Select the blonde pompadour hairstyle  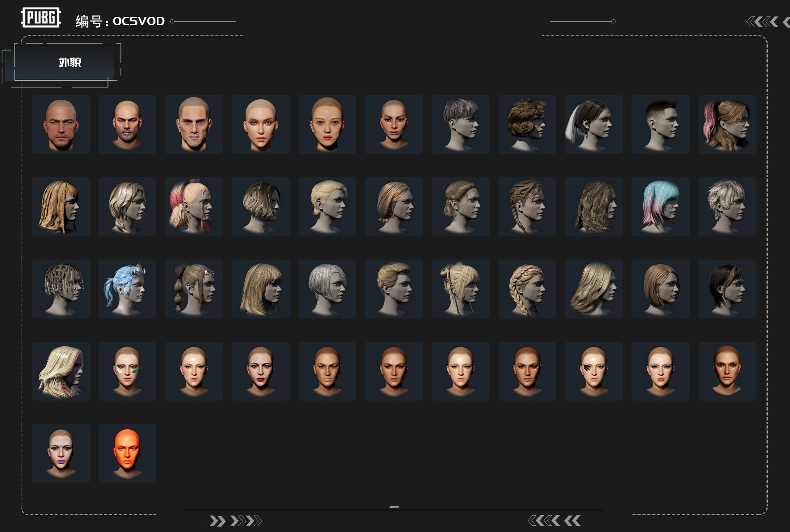tap(394, 289)
